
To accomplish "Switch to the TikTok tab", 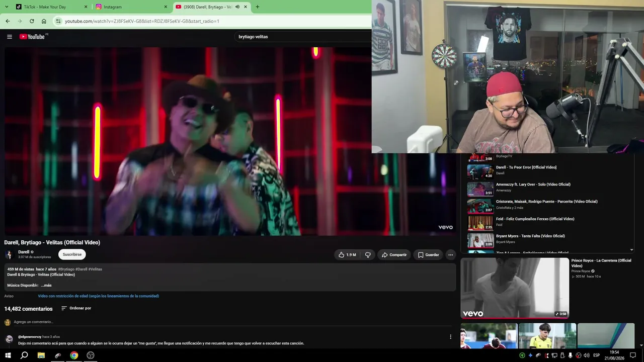I will click(51, 7).
